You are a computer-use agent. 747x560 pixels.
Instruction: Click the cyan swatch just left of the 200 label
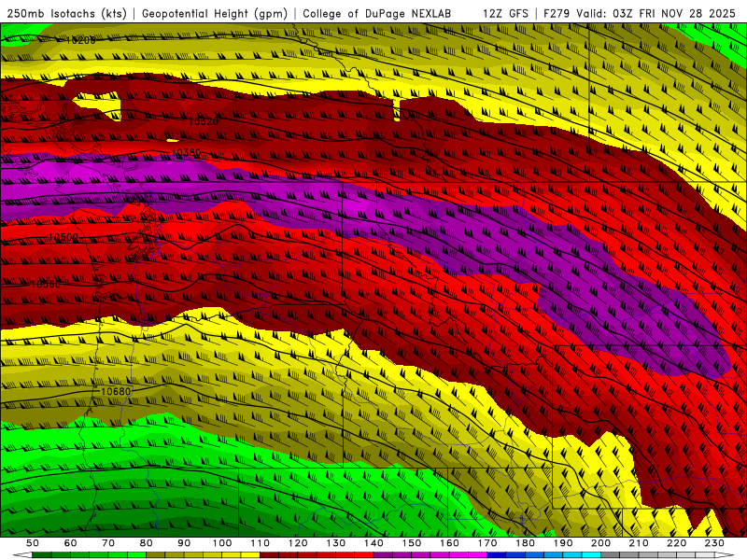[x=591, y=555]
